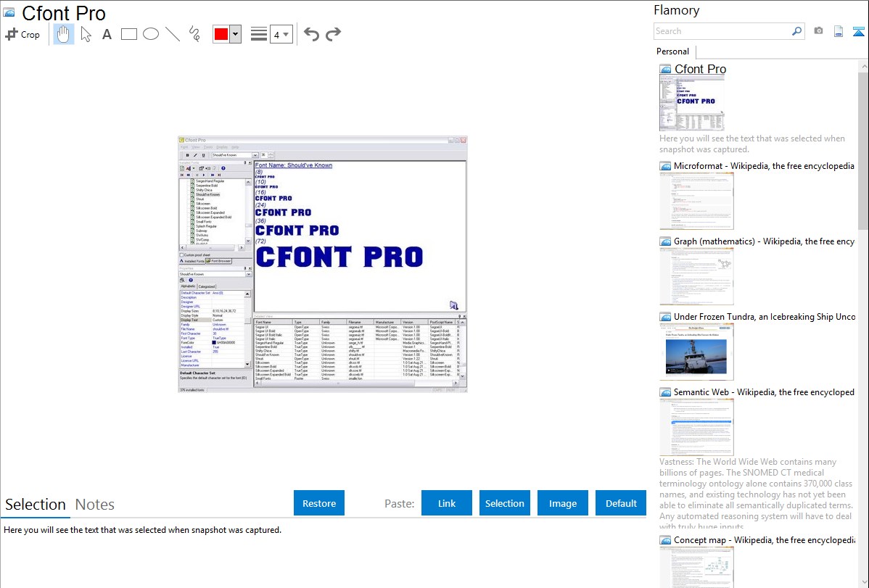Open the Cfont Pro snapshot title link
The image size is (869, 588).
[x=700, y=69]
